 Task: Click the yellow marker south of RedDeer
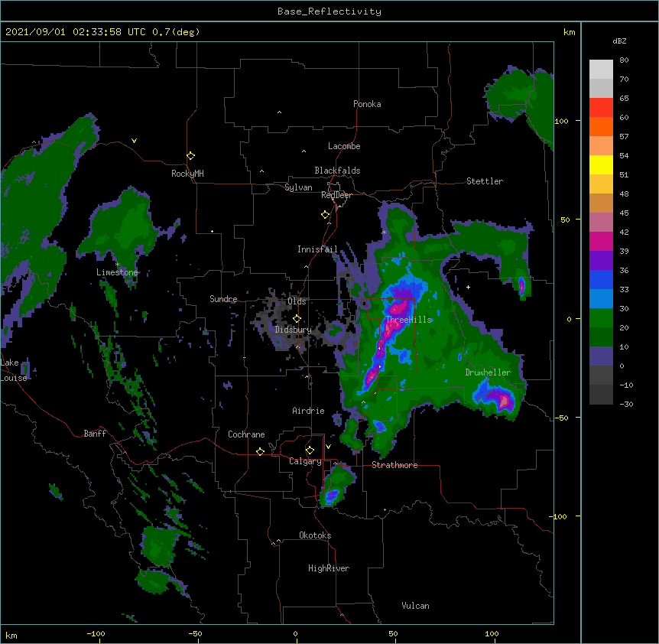tap(325, 214)
